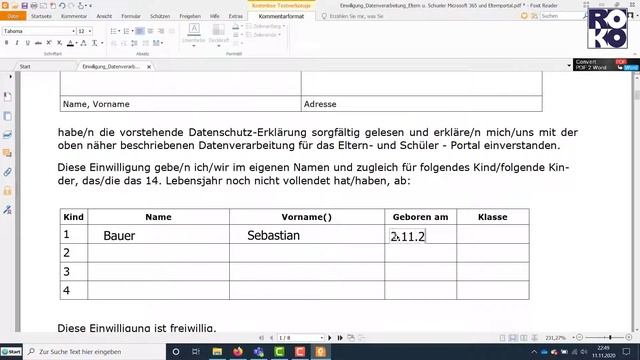Open the Tahoma font name dropdown
The height and width of the screenshot is (360, 640).
[x=73, y=31]
